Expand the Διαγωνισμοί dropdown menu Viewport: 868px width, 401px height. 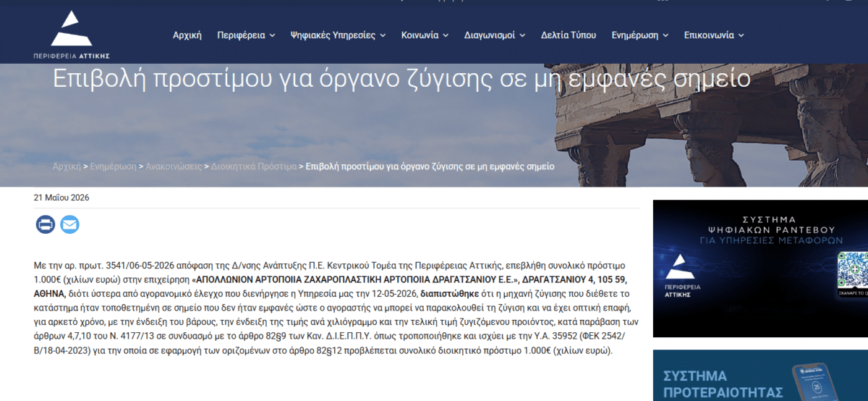pos(495,35)
